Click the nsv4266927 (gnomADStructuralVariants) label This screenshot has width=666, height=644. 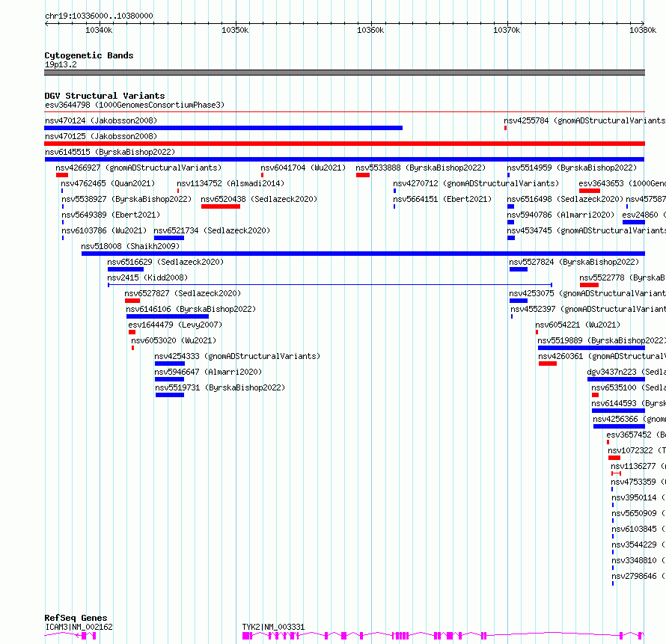pyautogui.click(x=138, y=168)
